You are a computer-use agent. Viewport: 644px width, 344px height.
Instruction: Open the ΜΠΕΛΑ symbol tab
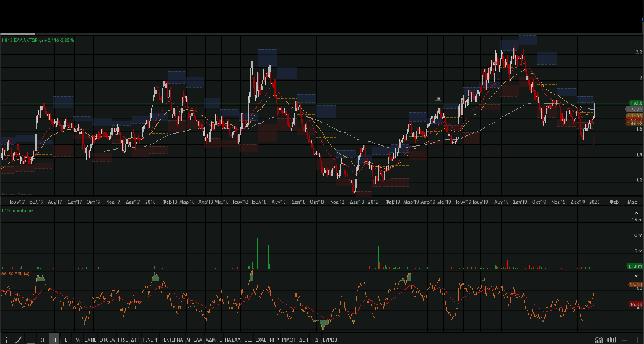click(194, 340)
